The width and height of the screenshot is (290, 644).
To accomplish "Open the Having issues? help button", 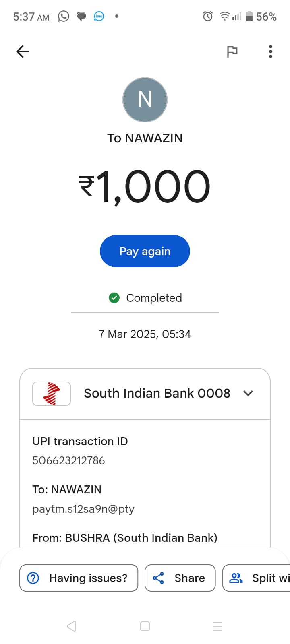I will point(79,578).
